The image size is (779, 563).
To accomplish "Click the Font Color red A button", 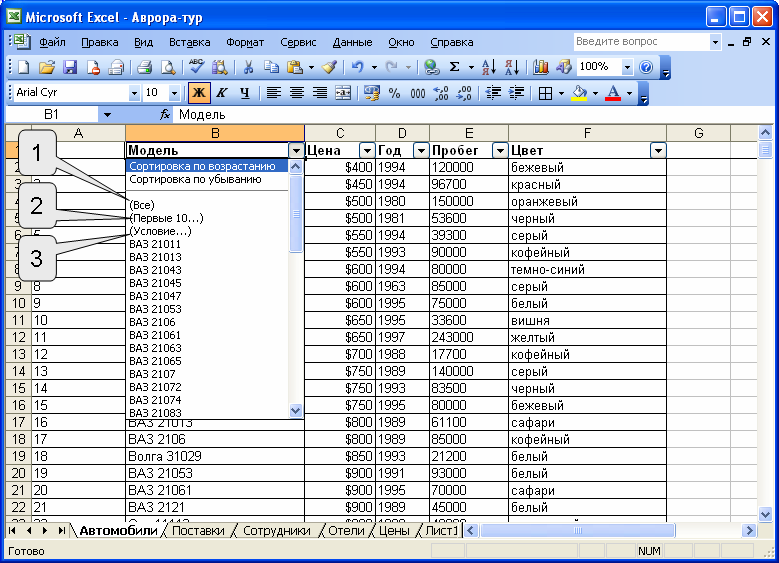I will click(x=613, y=93).
